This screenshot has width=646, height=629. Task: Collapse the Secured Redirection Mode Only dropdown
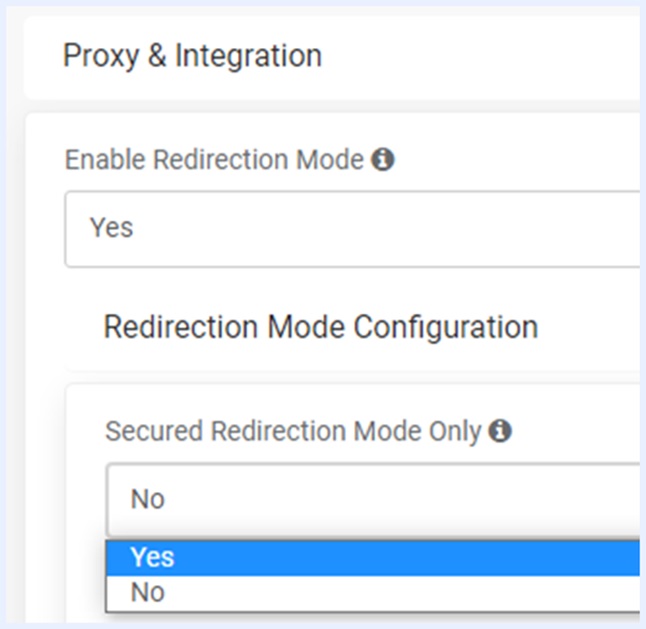point(372,499)
